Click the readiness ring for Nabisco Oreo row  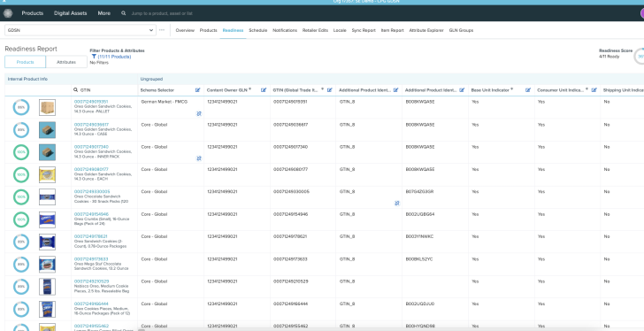(21, 287)
